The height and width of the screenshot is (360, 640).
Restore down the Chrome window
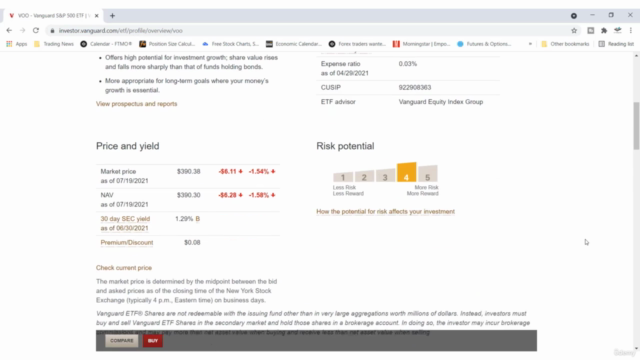point(611,15)
